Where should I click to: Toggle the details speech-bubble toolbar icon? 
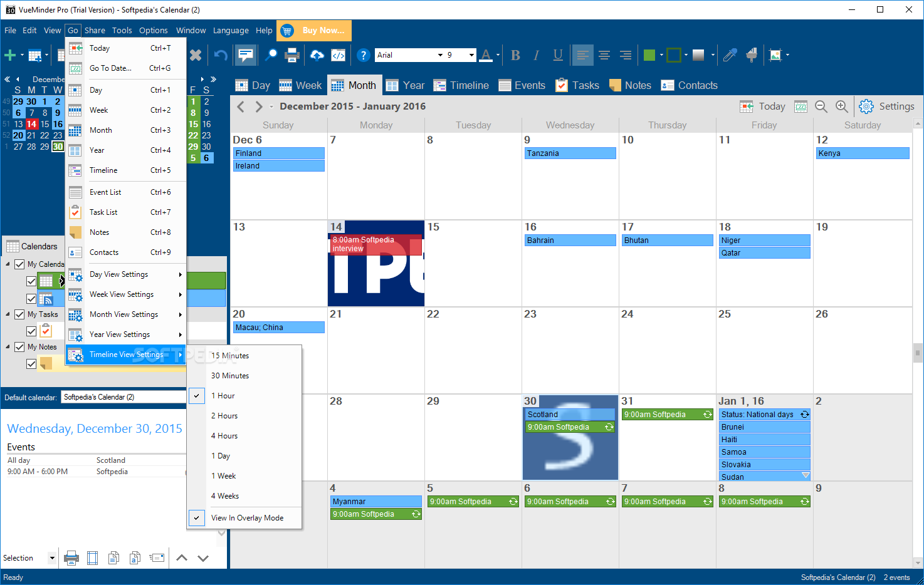coord(246,55)
